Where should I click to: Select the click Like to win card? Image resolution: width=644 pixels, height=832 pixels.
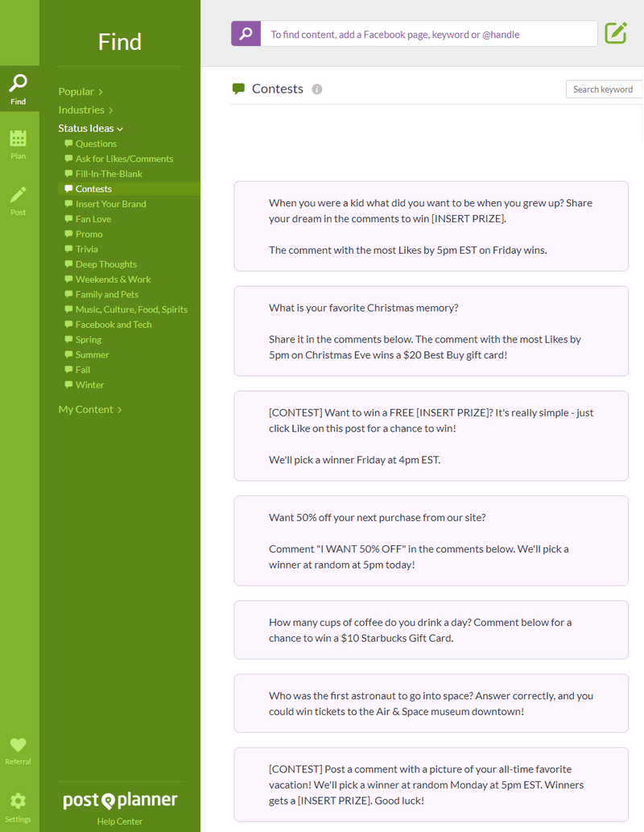pos(431,437)
